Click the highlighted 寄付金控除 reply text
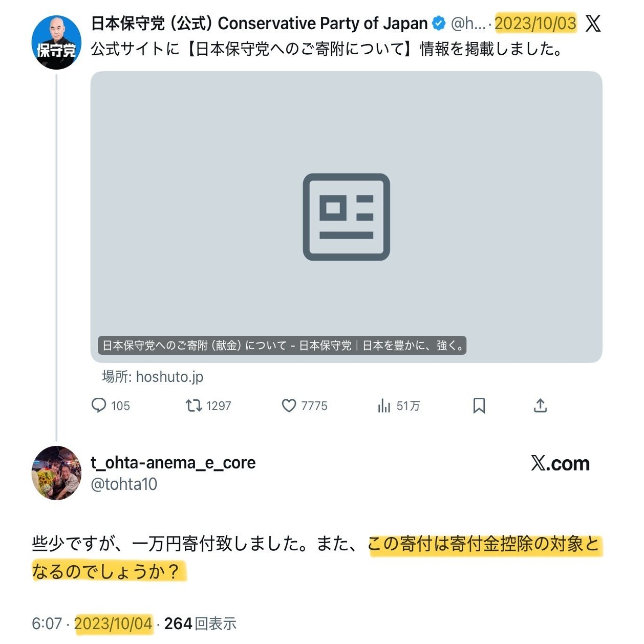The width and height of the screenshot is (644, 644). click(483, 544)
